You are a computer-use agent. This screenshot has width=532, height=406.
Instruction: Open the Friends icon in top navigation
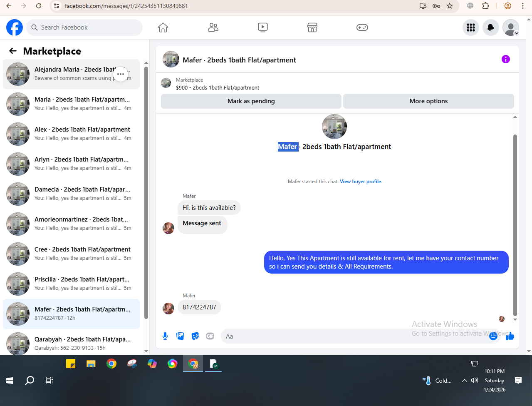213,27
